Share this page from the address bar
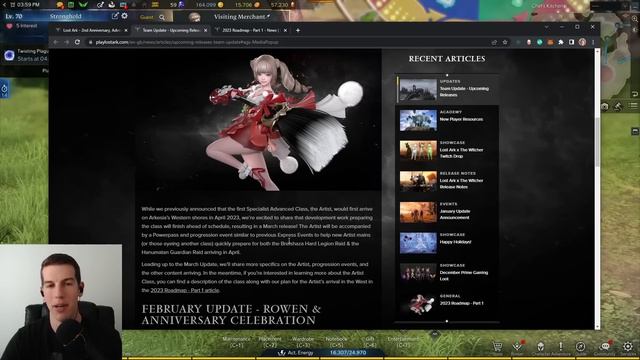Screen dimensions: 640x360 494,42
